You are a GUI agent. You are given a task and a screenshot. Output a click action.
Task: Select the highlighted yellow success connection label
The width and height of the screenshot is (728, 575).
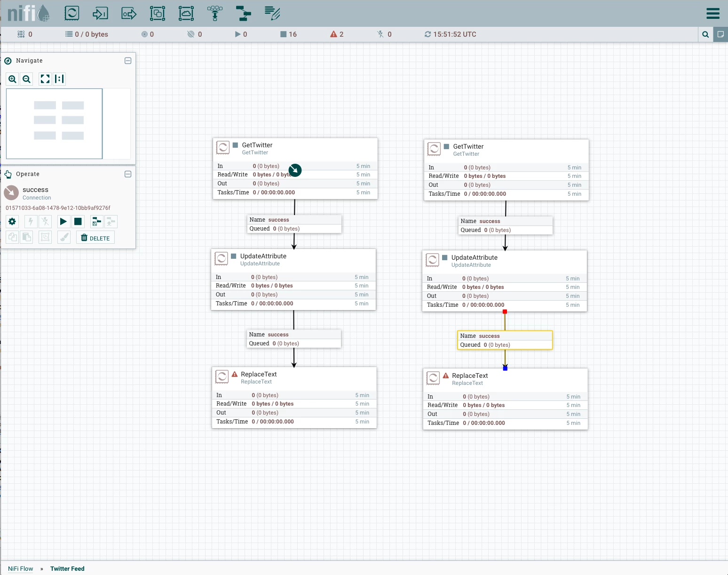pos(505,340)
